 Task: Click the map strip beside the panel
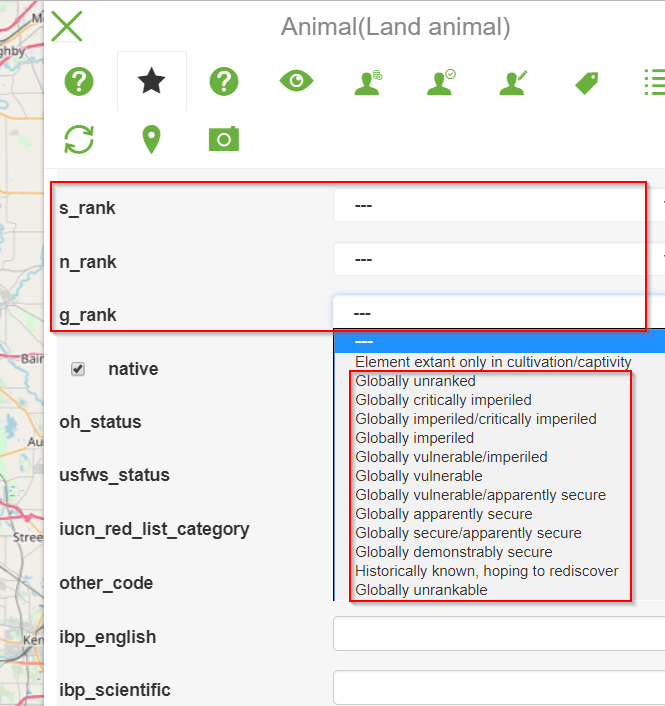(x=22, y=353)
